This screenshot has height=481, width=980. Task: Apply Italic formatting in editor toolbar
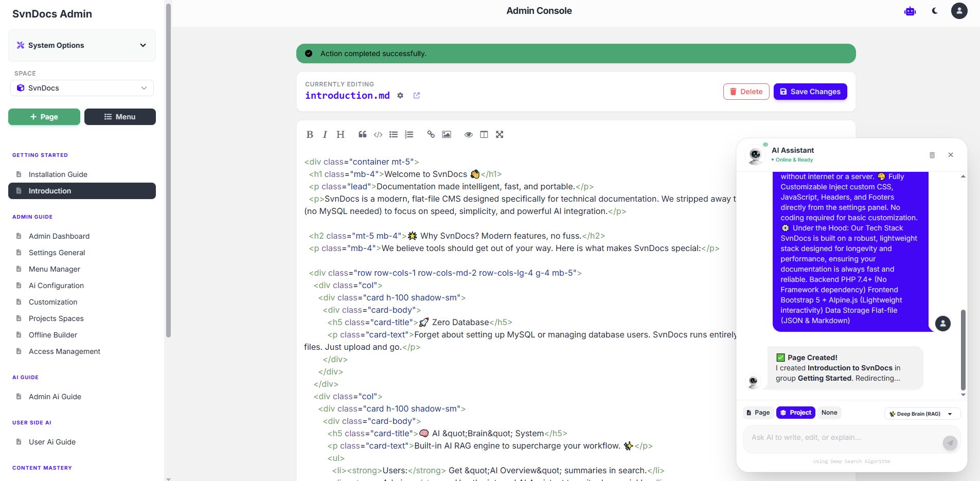point(325,134)
